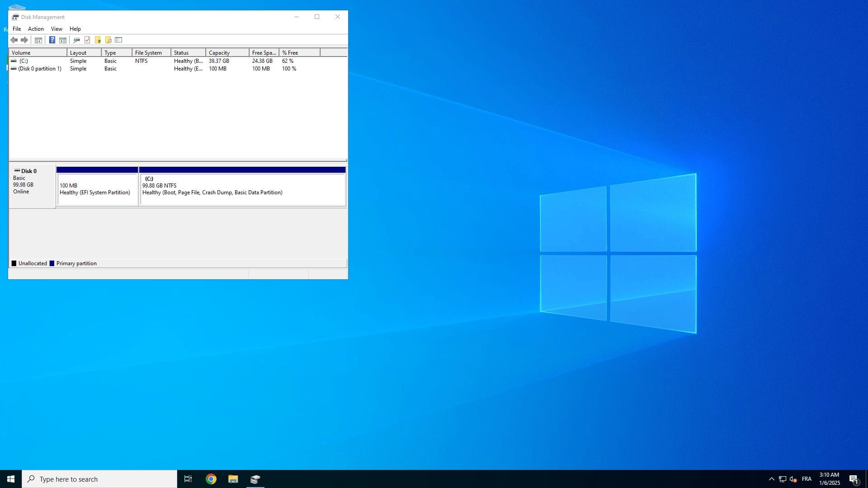Click the settings list view toolbar icon
The height and width of the screenshot is (488, 868).
point(118,40)
